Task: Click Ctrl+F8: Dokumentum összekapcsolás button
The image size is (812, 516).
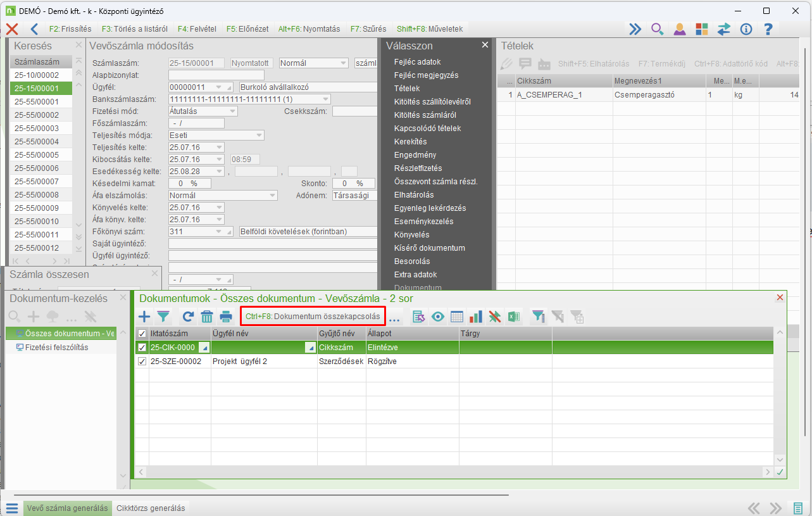Action: coord(313,317)
